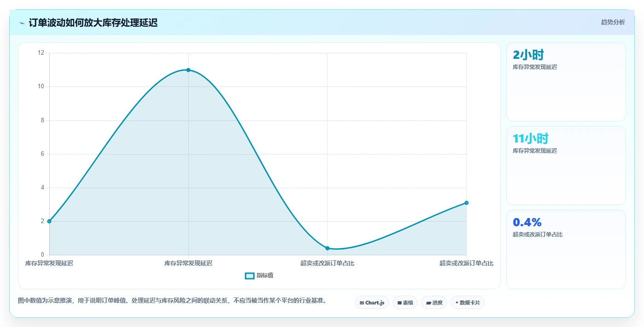Select the 进度 chip
The image size is (644, 327).
[x=434, y=303]
